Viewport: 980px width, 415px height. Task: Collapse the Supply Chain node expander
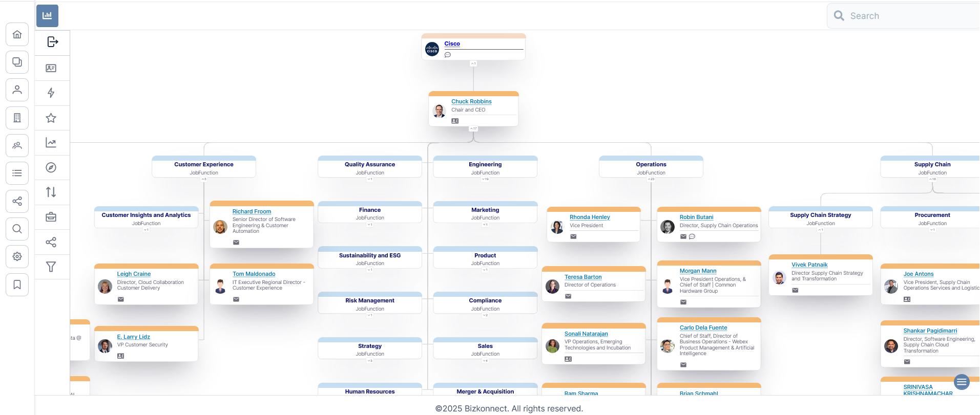click(x=932, y=179)
